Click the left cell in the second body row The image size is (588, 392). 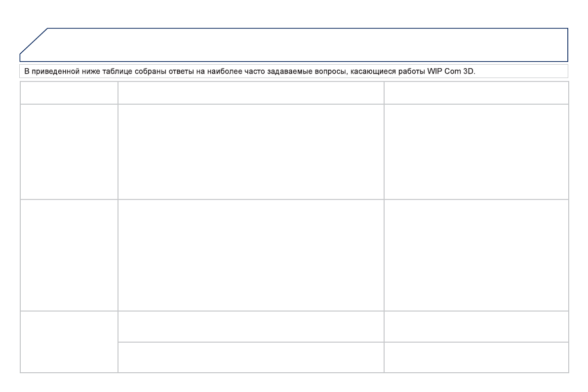coord(69,255)
